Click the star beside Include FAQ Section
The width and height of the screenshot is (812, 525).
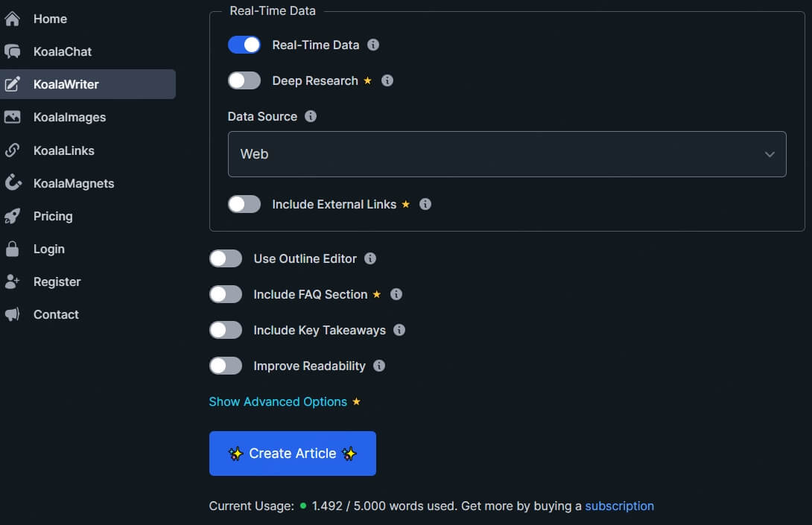[x=377, y=294]
